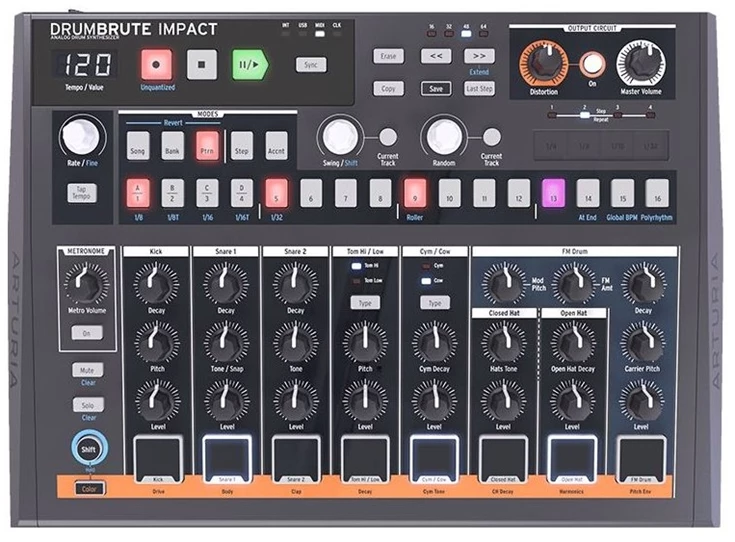Click the Last Step button
This screenshot has height=542, width=735.
[x=479, y=89]
